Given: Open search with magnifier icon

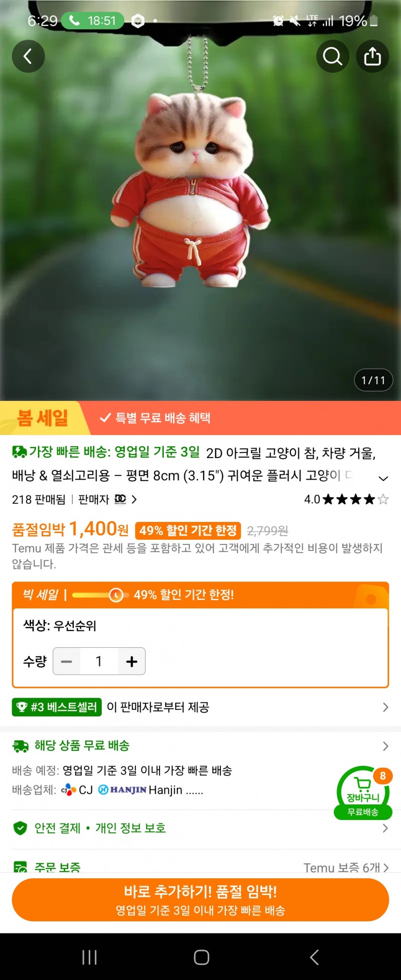Looking at the screenshot, I should coord(333,56).
